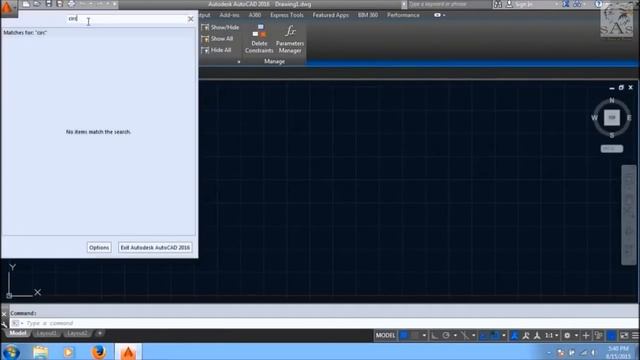Click inside the application menu search field

coord(127,19)
